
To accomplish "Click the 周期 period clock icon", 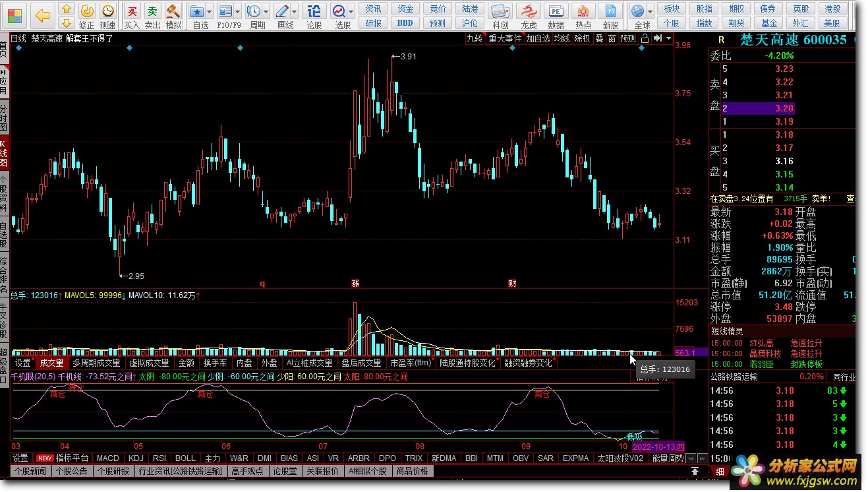I will pyautogui.click(x=254, y=11).
